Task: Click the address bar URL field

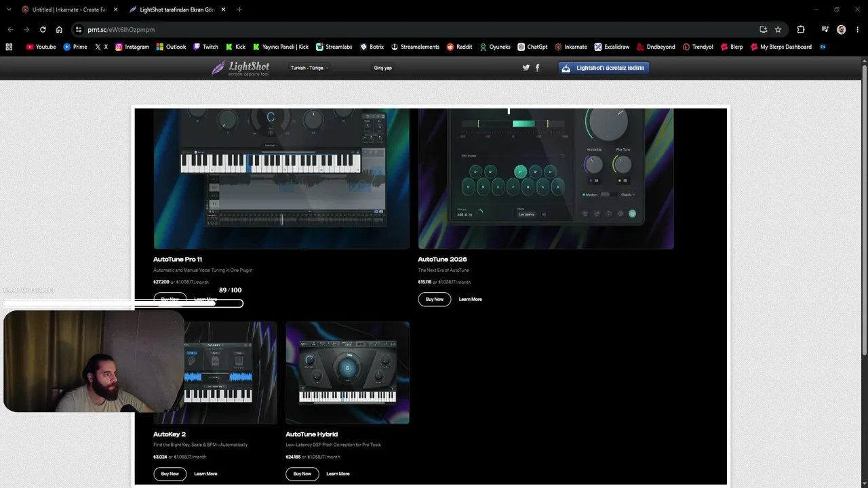Action: pos(414,30)
